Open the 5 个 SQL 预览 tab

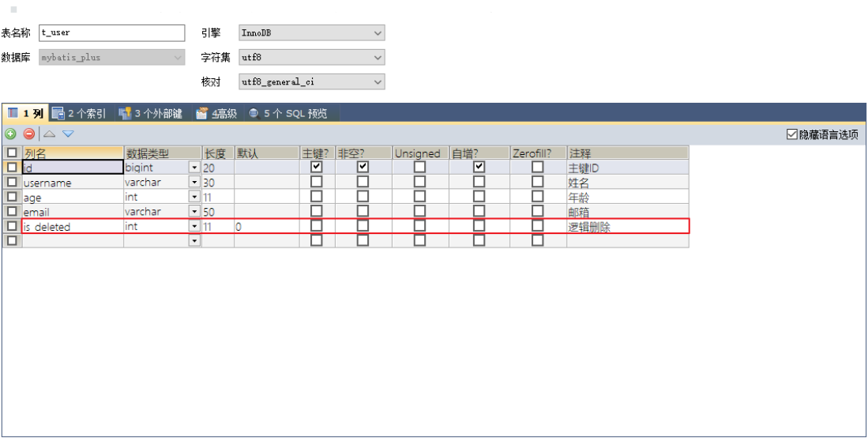[x=287, y=114]
